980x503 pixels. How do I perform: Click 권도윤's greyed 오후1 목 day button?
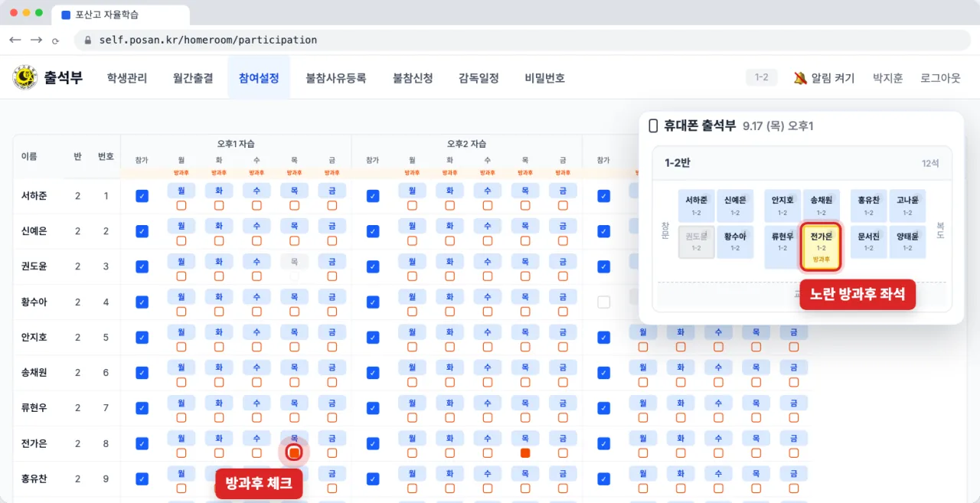(x=295, y=261)
